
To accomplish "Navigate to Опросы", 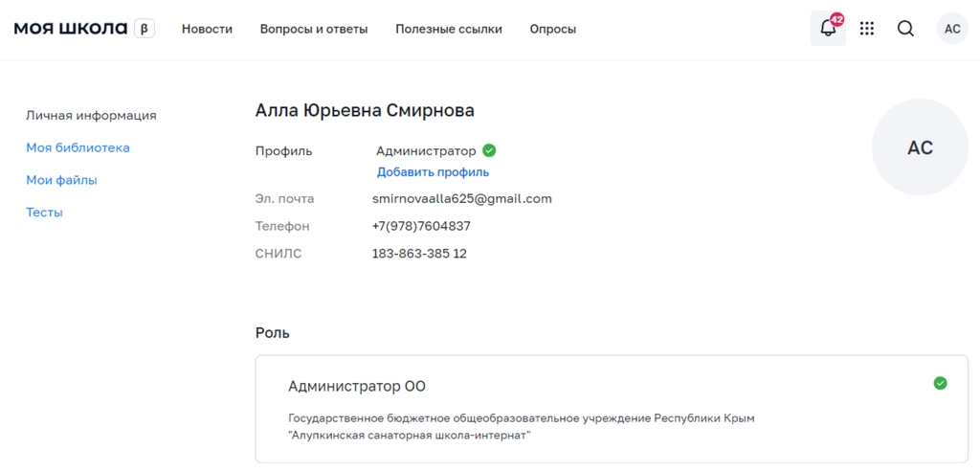I will (553, 29).
